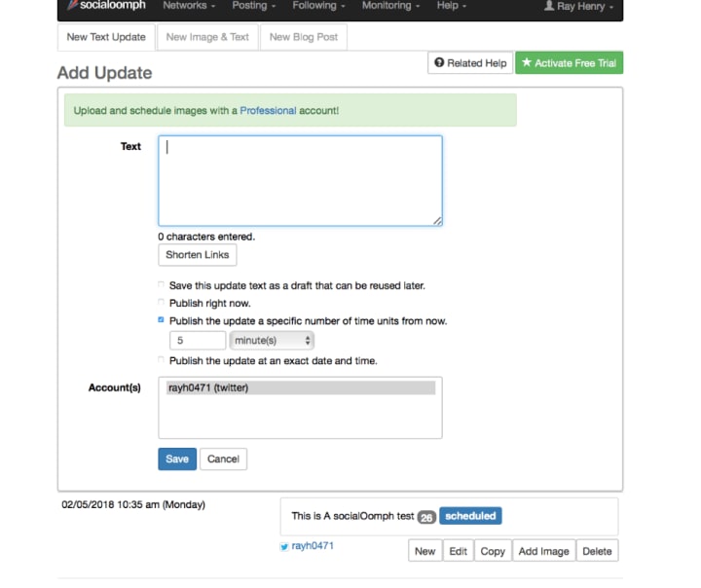Save the update
This screenshot has width=701, height=588.
pos(177,459)
